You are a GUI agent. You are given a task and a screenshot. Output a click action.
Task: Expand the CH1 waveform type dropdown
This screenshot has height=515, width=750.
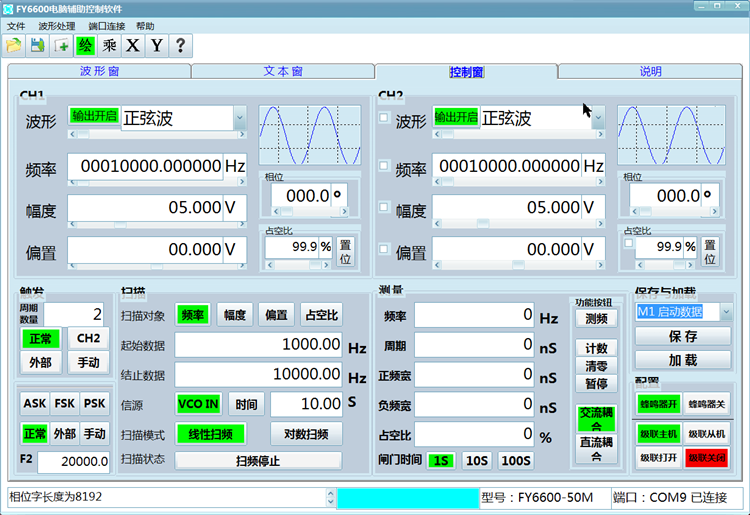239,118
